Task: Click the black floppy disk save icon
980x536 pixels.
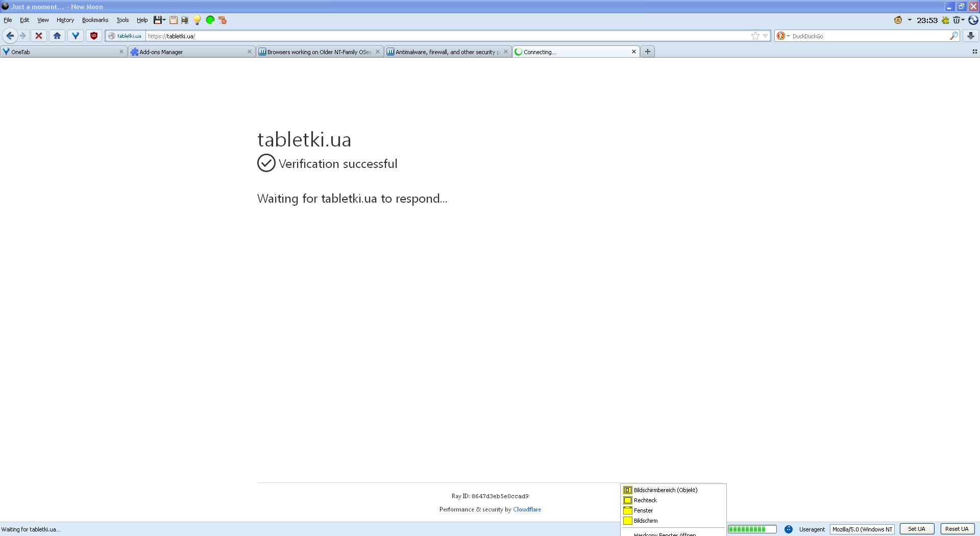Action: (158, 20)
